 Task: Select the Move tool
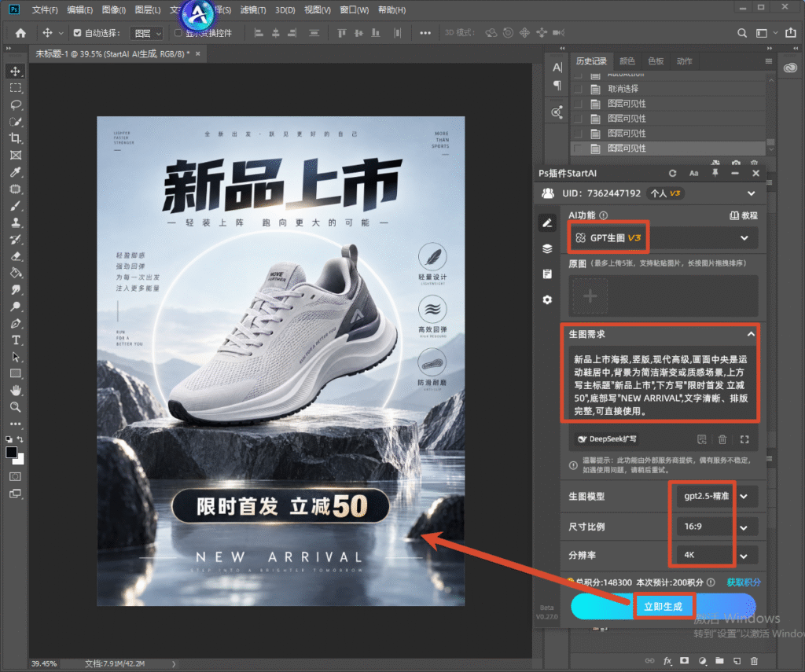(x=16, y=71)
